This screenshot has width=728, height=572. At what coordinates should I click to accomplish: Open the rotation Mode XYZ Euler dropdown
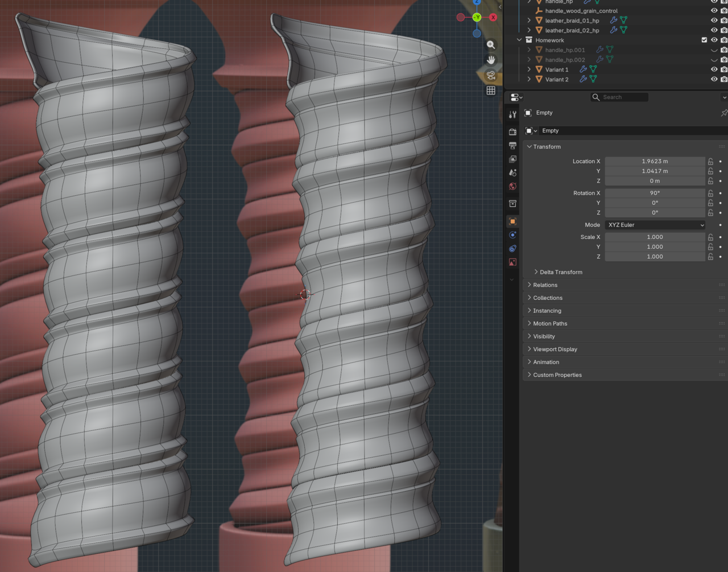(655, 225)
